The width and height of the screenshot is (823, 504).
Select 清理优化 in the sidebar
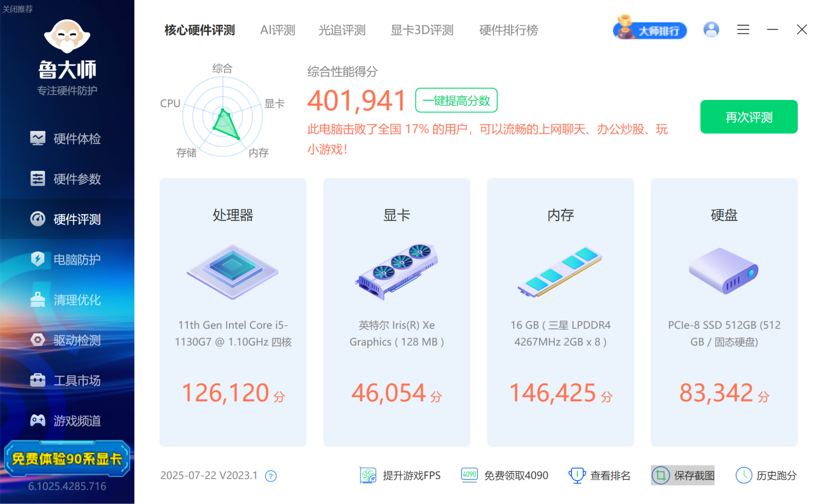67,300
